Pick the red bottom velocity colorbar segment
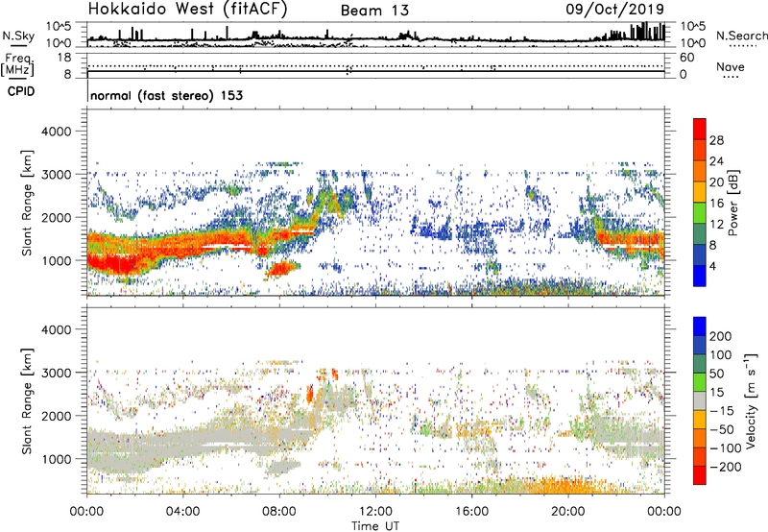768x532 pixels. click(700, 475)
